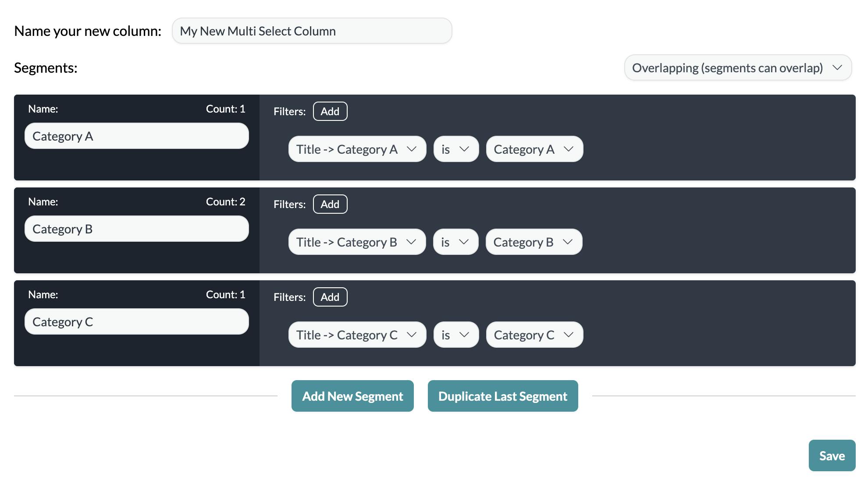
Task: Add a filter to the Category B segment
Action: (x=330, y=204)
